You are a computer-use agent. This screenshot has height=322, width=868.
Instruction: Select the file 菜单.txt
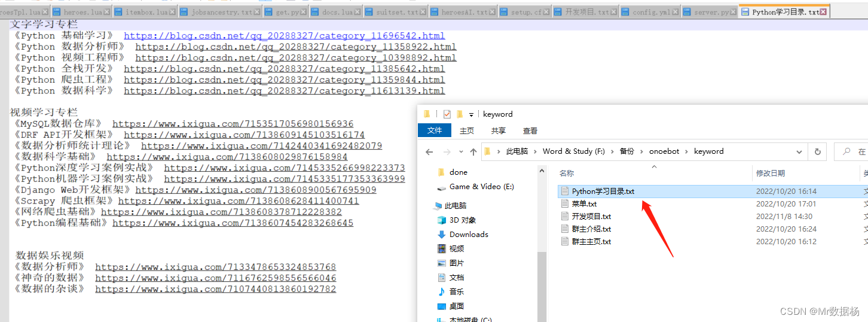[x=583, y=204]
